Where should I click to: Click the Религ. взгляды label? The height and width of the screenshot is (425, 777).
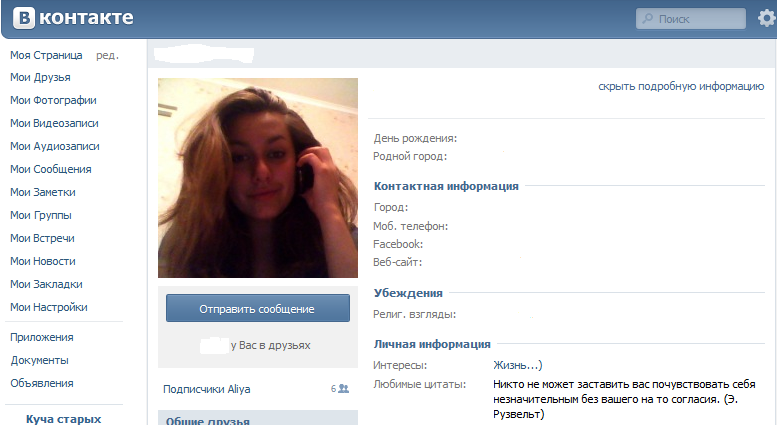(x=414, y=314)
